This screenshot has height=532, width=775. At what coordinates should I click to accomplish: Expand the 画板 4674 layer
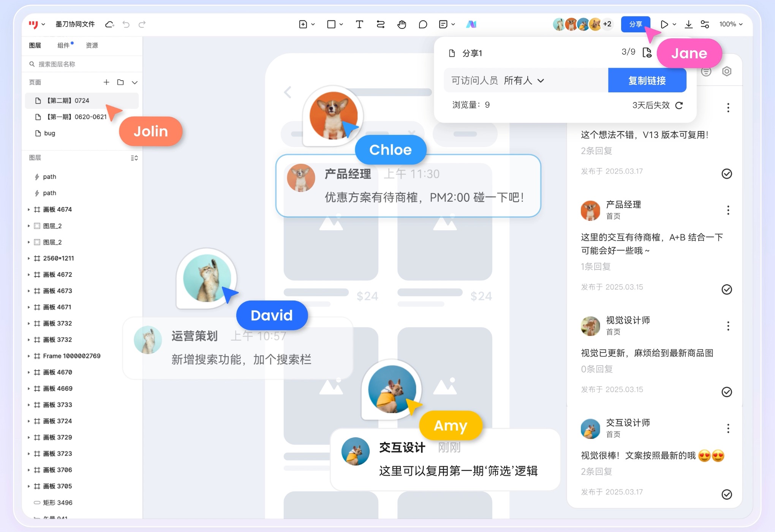[30, 209]
